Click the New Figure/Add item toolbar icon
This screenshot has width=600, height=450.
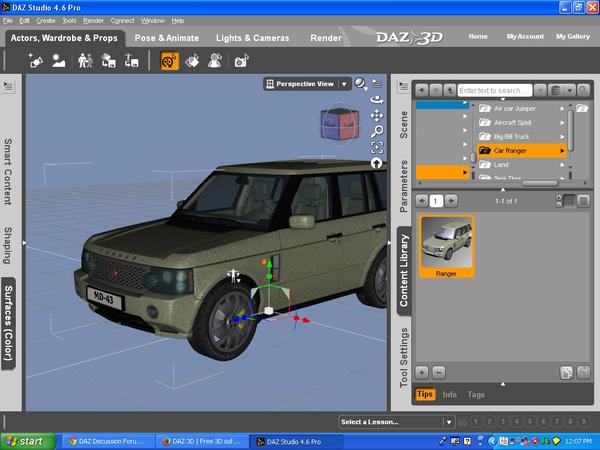coord(36,61)
